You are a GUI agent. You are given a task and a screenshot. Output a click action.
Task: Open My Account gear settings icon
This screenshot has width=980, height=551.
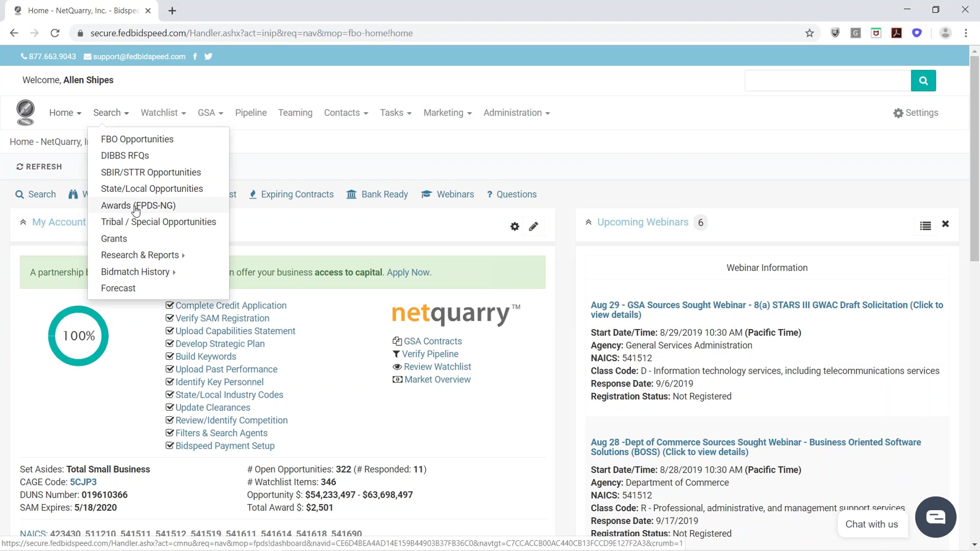pos(514,227)
